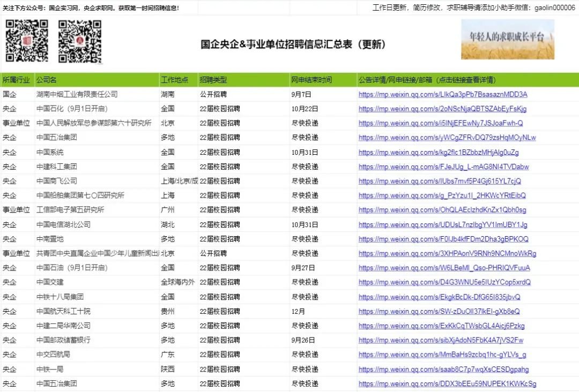Select the location cell 上海/北京/成
The image size is (579, 392).
(x=180, y=181)
